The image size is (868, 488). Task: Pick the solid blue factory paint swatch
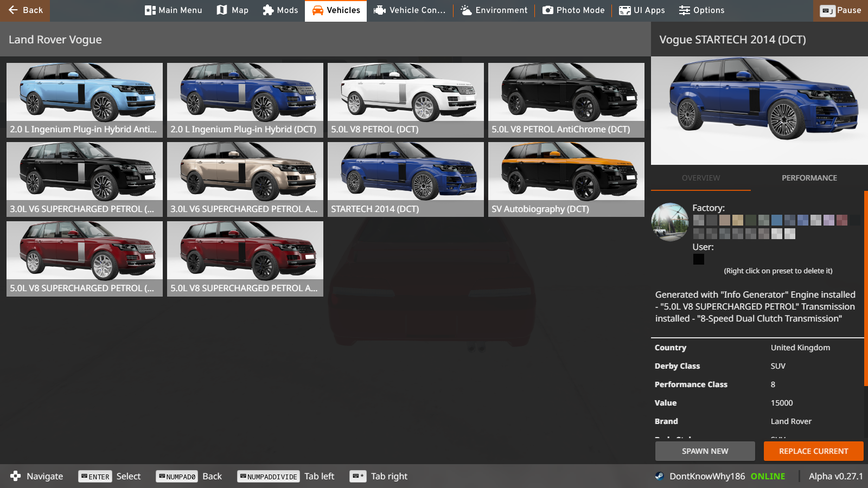pos(777,220)
